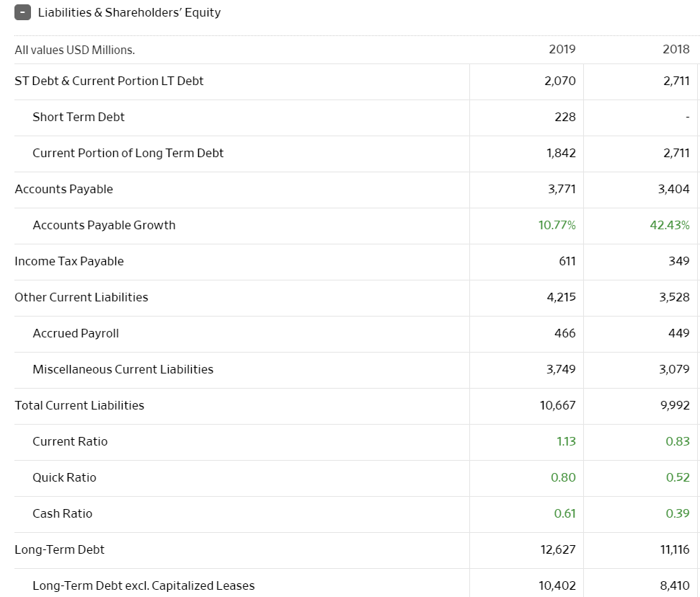Image resolution: width=700 pixels, height=597 pixels.
Task: Select the Total Current Liabilities row
Action: [79, 405]
